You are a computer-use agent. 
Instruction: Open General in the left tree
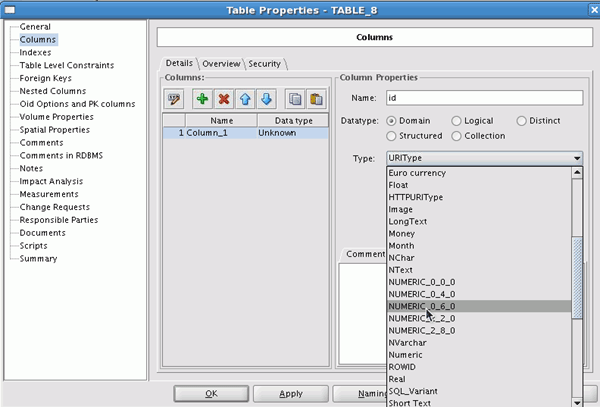[35, 27]
